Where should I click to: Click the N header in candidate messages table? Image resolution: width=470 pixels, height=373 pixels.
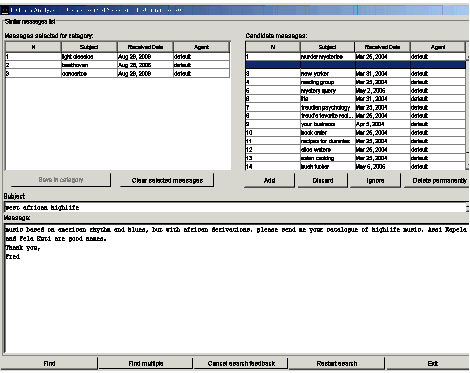[x=273, y=47]
